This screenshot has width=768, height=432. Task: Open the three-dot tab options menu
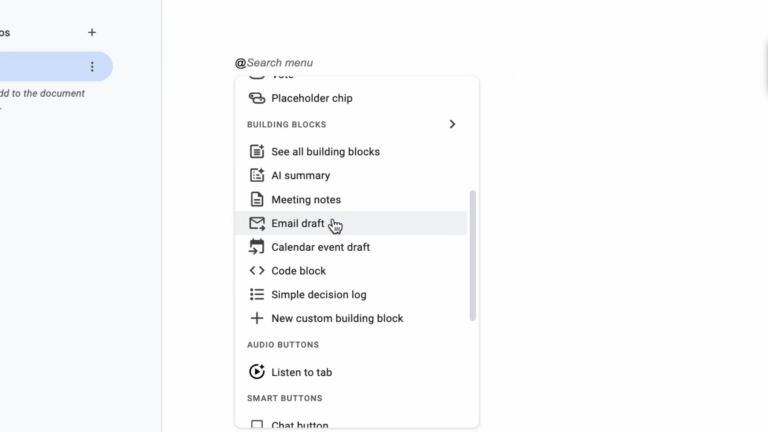pyautogui.click(x=92, y=67)
